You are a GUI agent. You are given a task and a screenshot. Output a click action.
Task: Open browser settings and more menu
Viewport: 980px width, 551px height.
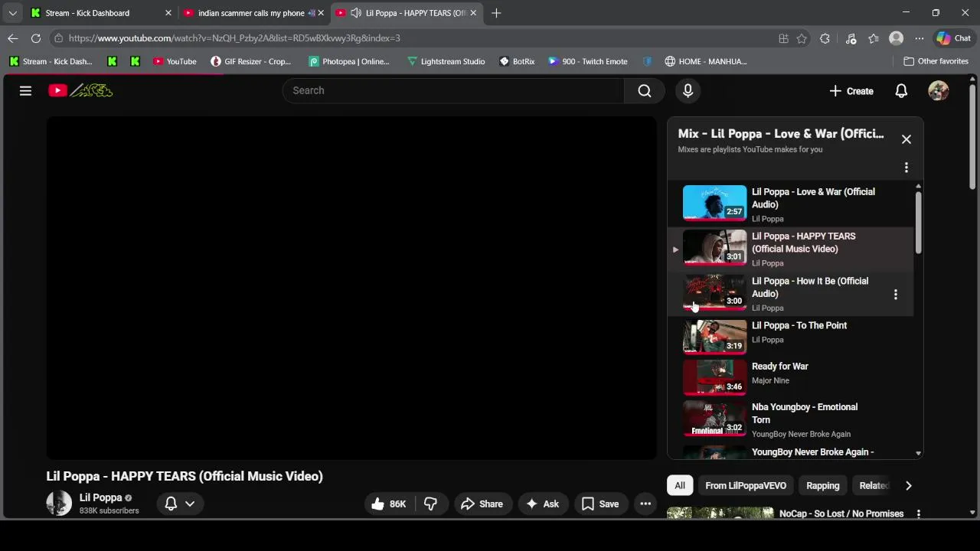[x=919, y=38]
